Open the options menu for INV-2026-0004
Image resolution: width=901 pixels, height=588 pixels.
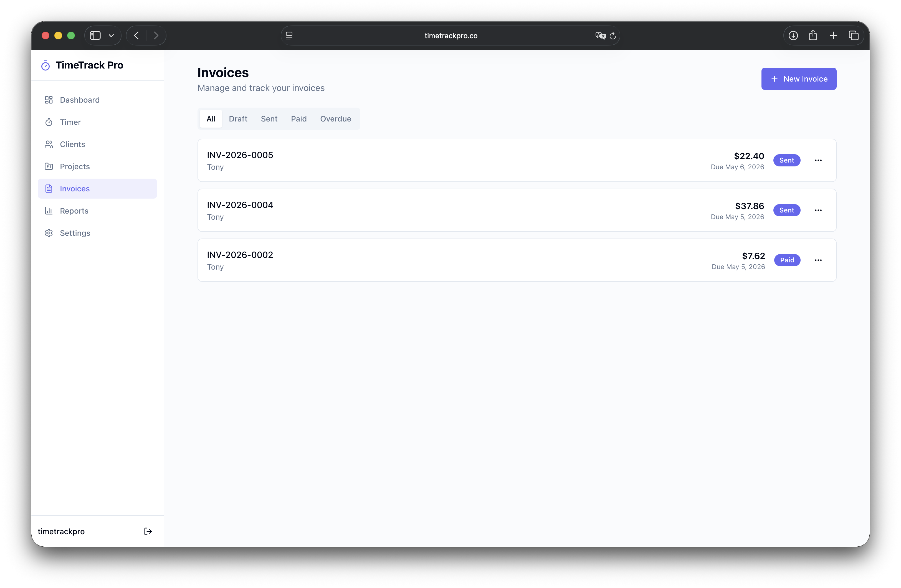coord(818,210)
